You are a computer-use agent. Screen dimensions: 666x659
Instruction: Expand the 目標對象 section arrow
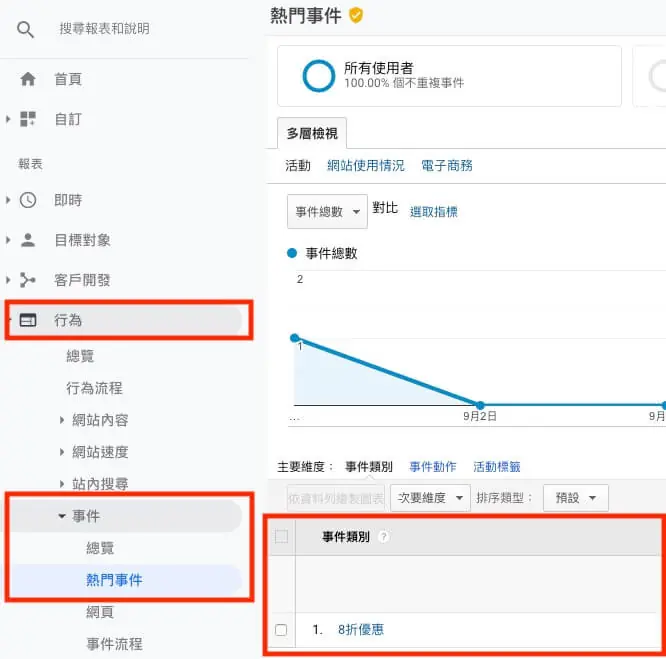tap(8, 240)
